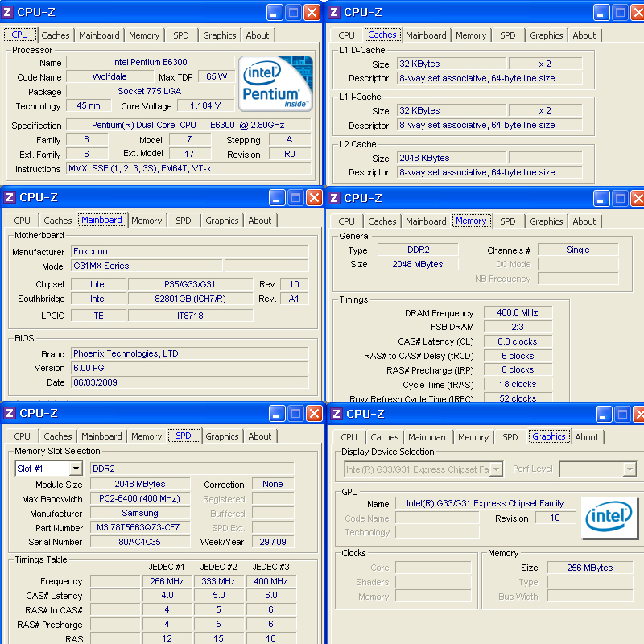Click the package value 'Socket 775 LGA'
Screen dimensions: 644x644
tap(150, 91)
